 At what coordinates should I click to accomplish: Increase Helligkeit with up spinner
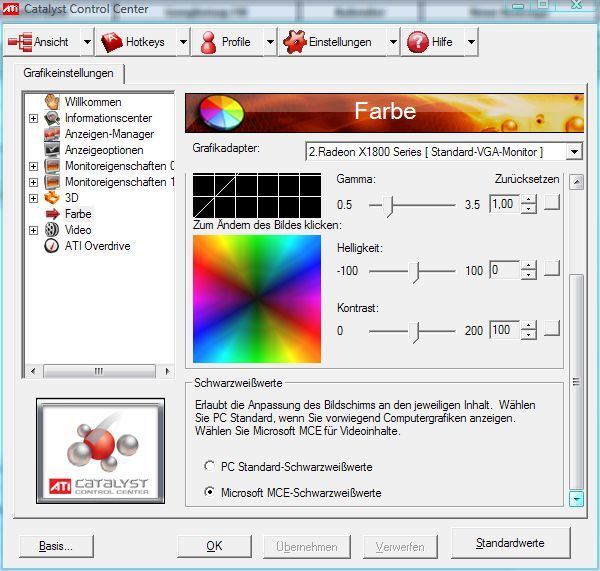[x=528, y=265]
